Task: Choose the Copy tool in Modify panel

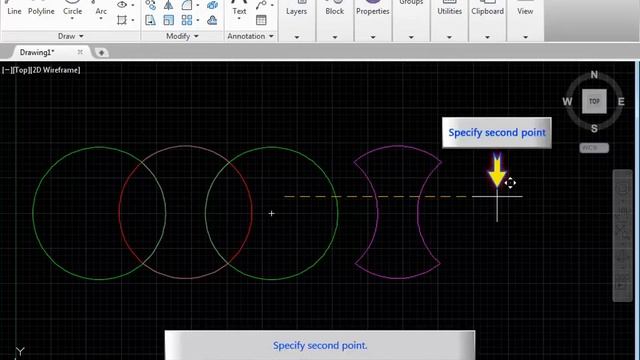Action: [150, 5]
